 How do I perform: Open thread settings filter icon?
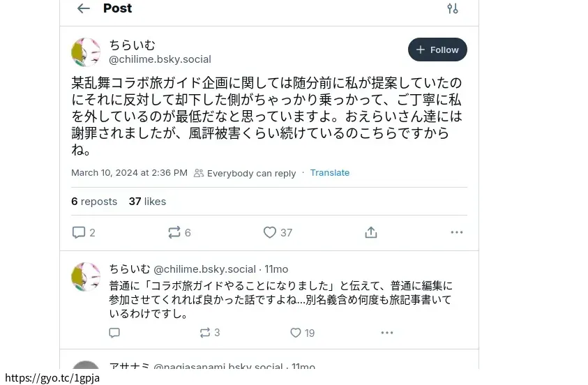point(453,8)
